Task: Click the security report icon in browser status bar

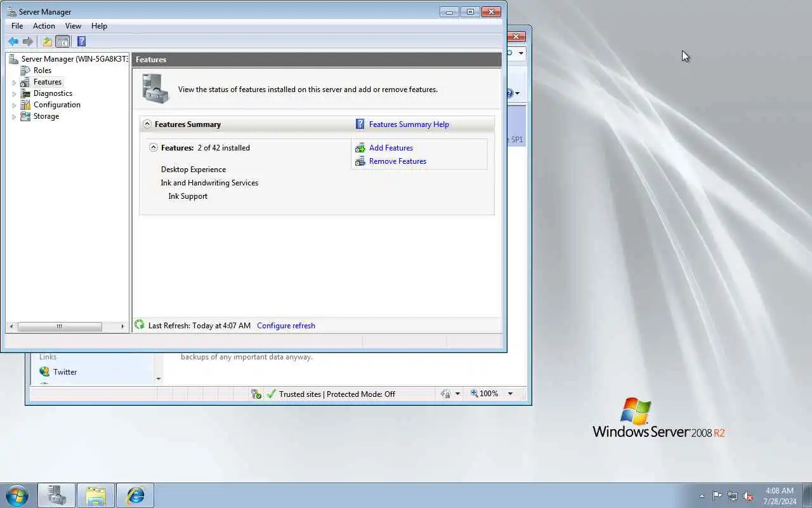Action: pyautogui.click(x=256, y=394)
